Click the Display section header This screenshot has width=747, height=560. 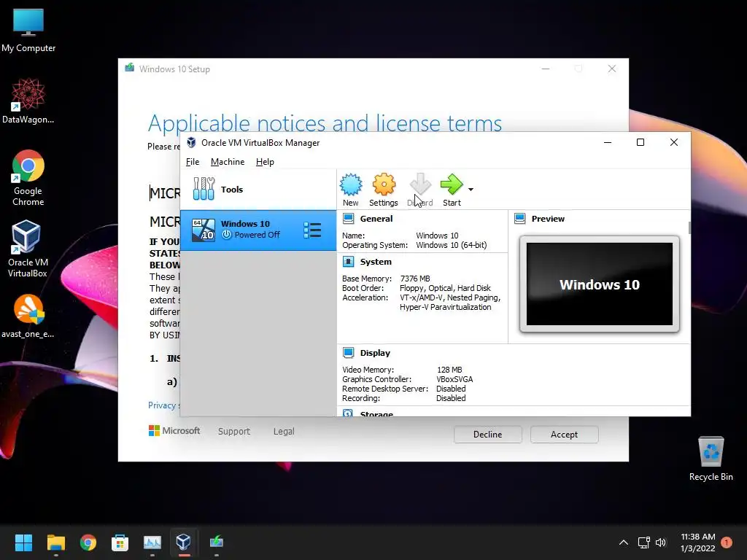point(375,353)
